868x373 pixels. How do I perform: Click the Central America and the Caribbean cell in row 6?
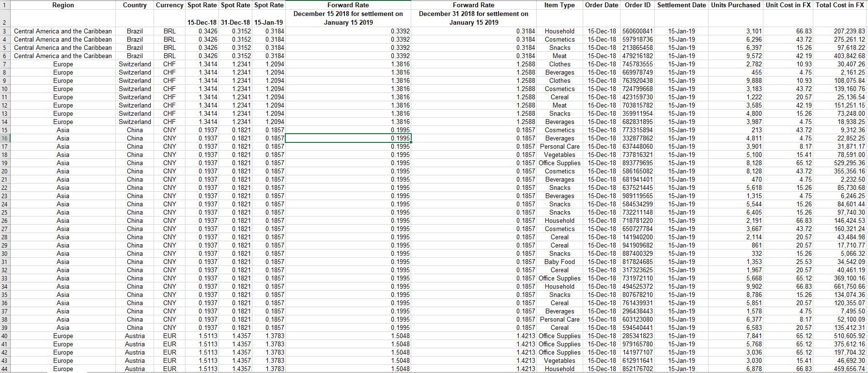pos(63,56)
